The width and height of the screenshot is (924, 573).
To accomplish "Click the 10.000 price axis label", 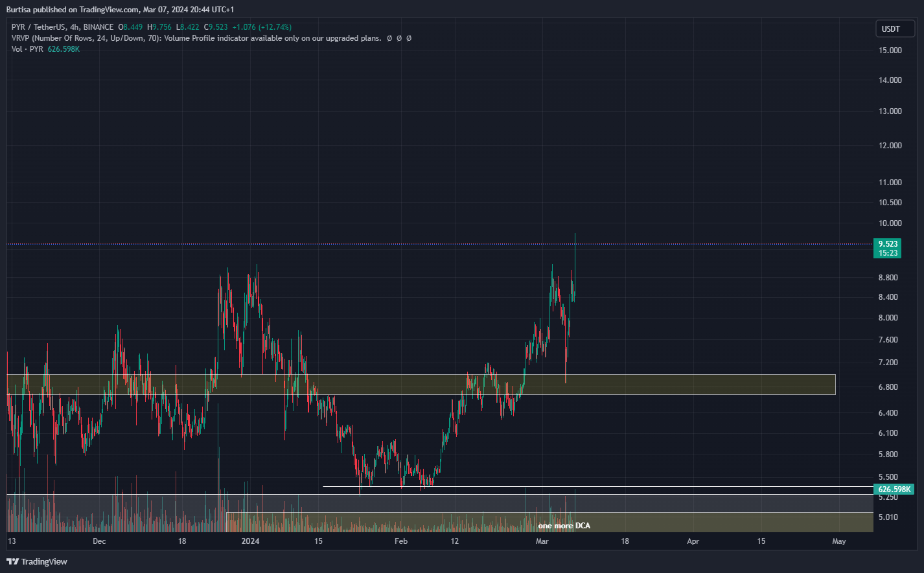I will click(x=890, y=223).
